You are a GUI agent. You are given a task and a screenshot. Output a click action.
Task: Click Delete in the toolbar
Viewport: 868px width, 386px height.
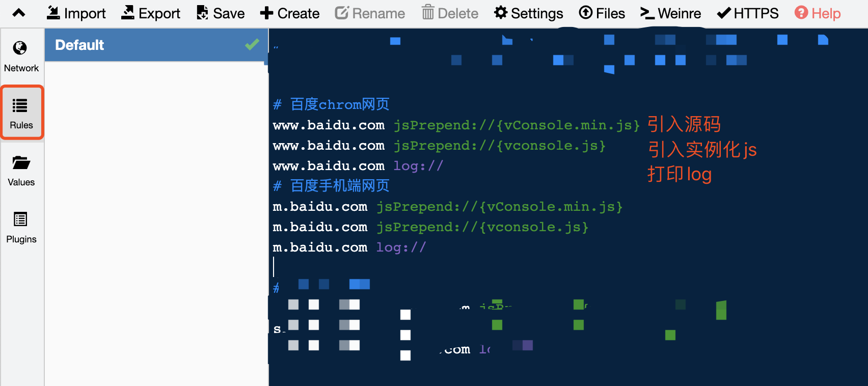pyautogui.click(x=449, y=13)
